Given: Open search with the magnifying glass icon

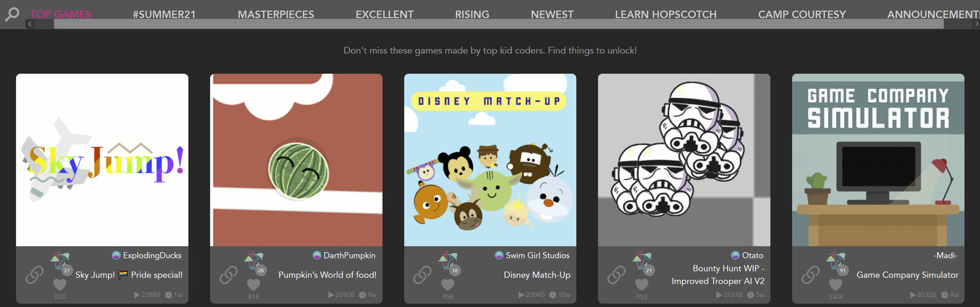Looking at the screenshot, I should point(12,14).
